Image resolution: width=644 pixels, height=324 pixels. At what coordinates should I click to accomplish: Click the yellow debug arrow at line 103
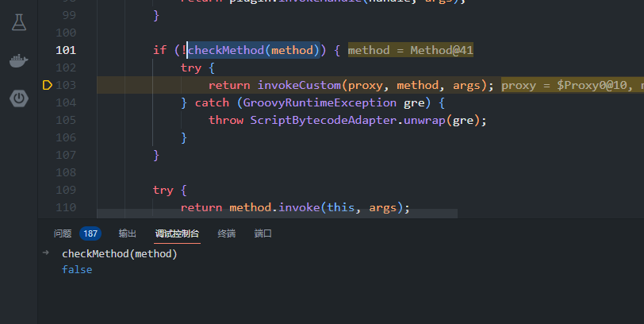pos(47,85)
